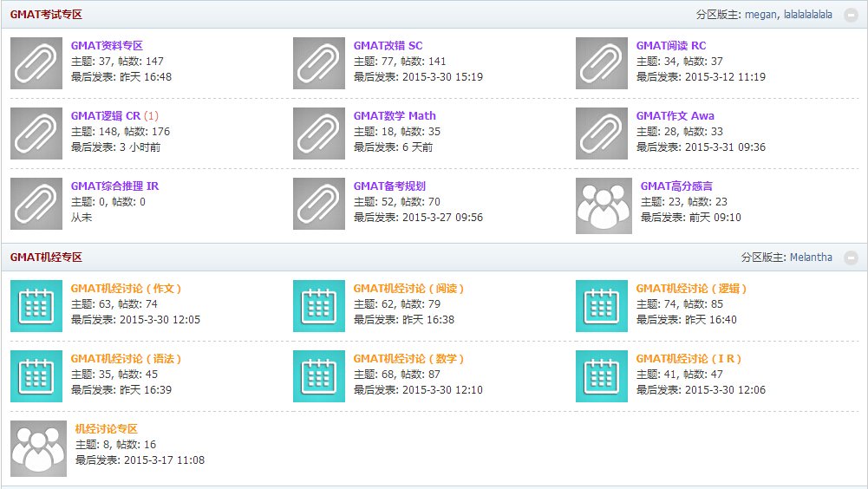
Task: Click the paperclip icon beside GMAT数学 Math
Action: pos(319,134)
